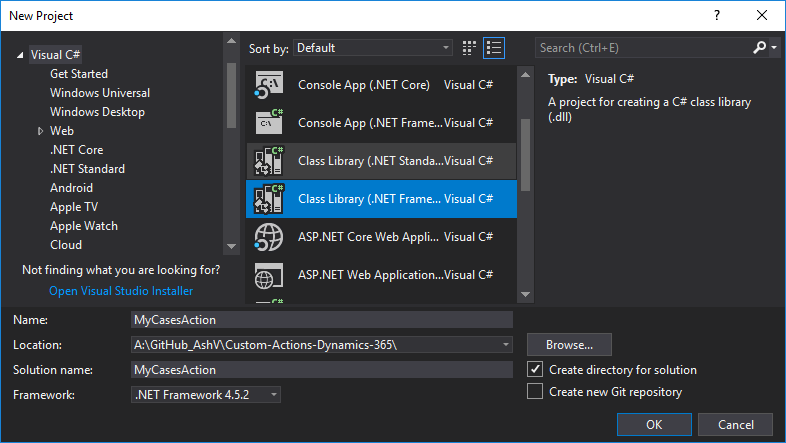The height and width of the screenshot is (443, 786).
Task: Collapse the Visual C# tree node
Action: 20,55
